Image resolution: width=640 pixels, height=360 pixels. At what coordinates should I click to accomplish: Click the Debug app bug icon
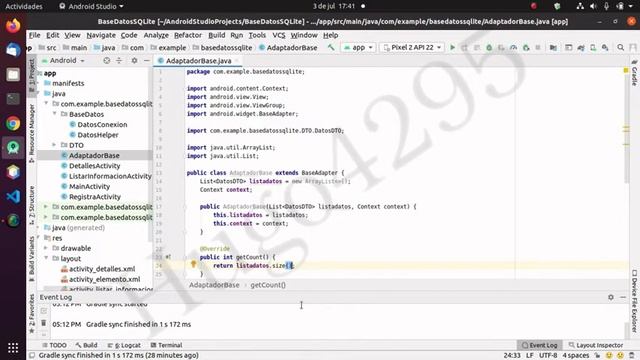click(x=489, y=47)
